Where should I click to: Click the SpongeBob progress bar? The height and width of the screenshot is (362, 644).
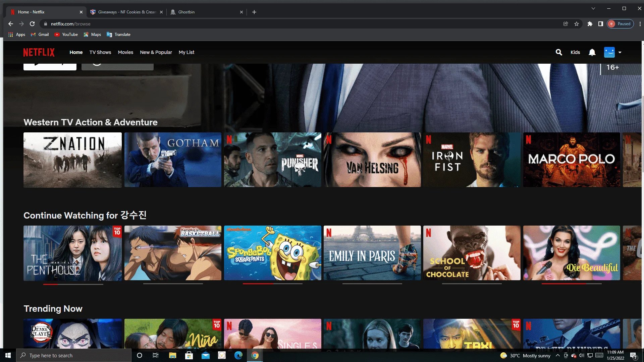(x=272, y=284)
